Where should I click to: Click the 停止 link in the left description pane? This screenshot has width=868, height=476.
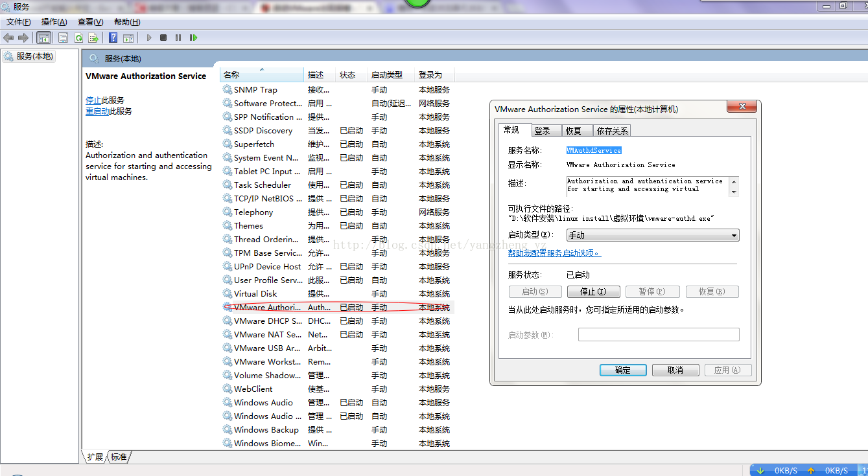point(93,100)
